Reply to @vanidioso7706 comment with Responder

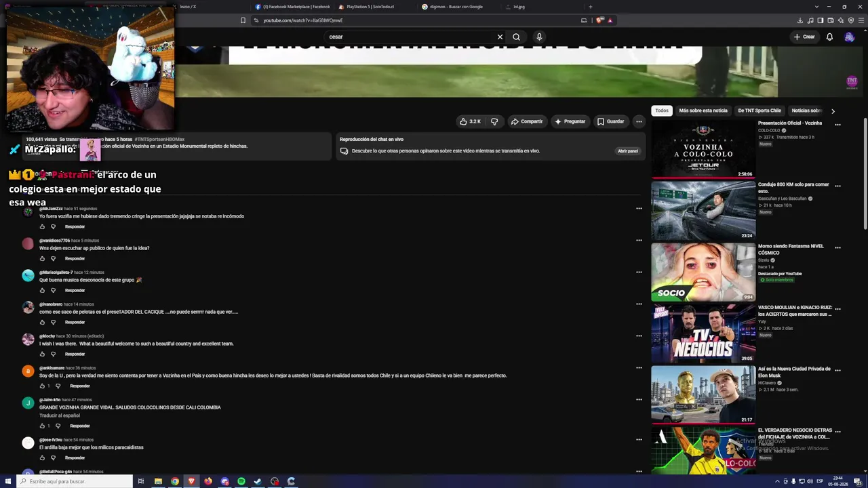tap(75, 258)
